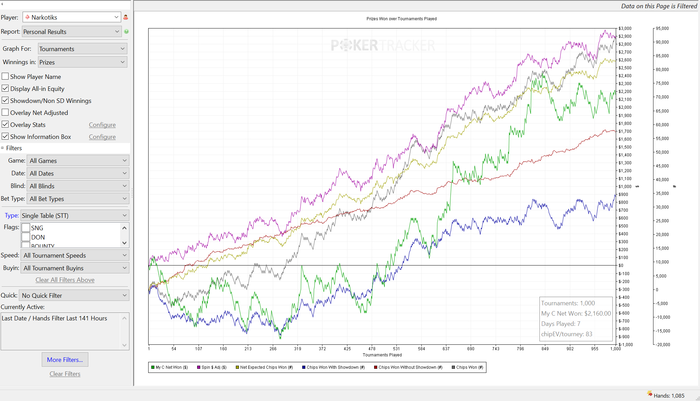Open the Player dropdown

(71, 17)
